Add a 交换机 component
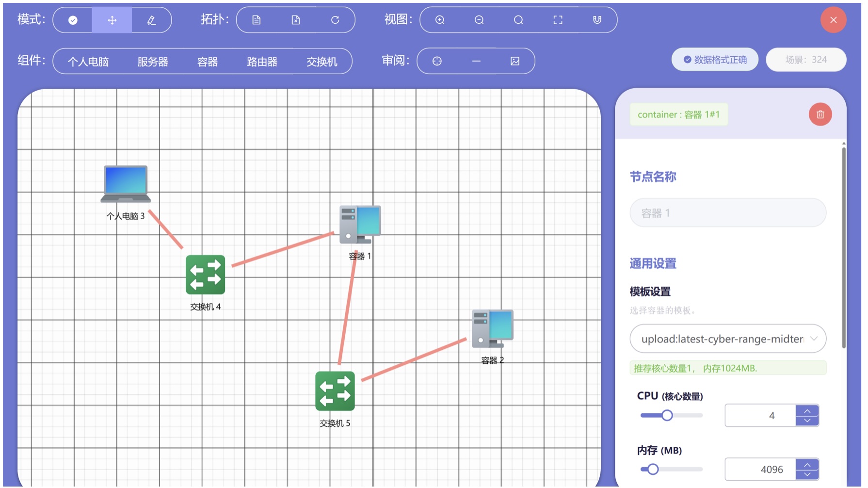 tap(322, 62)
